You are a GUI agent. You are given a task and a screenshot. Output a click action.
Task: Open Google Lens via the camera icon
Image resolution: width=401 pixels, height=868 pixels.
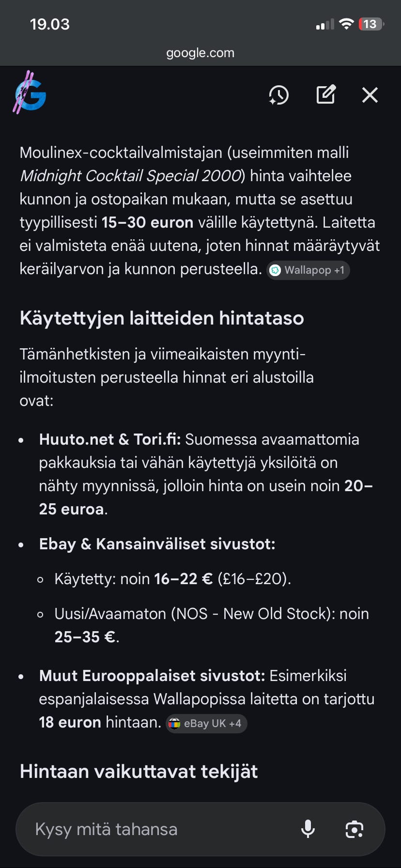tap(354, 829)
